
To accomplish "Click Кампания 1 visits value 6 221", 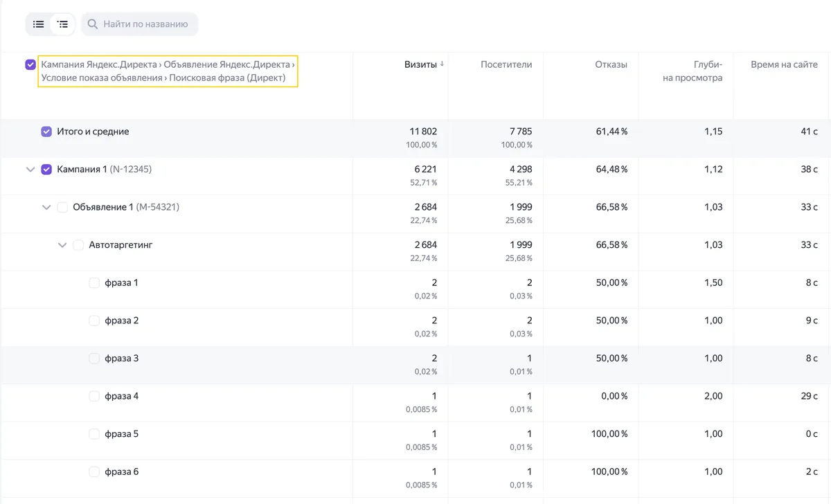I will point(425,169).
